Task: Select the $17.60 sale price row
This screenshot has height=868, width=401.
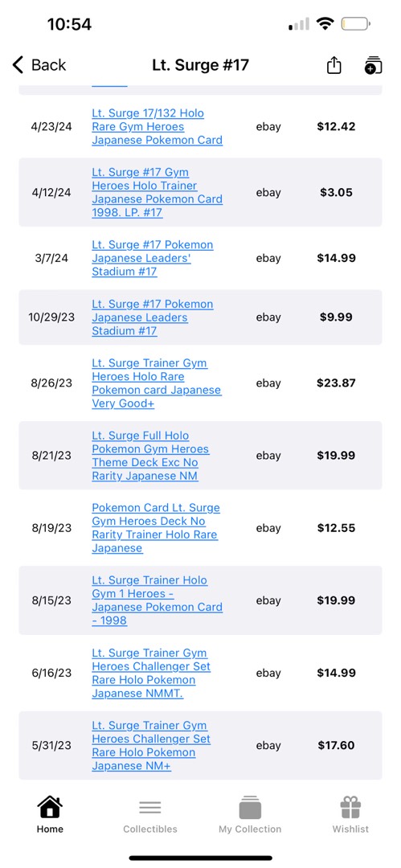Action: point(201,746)
